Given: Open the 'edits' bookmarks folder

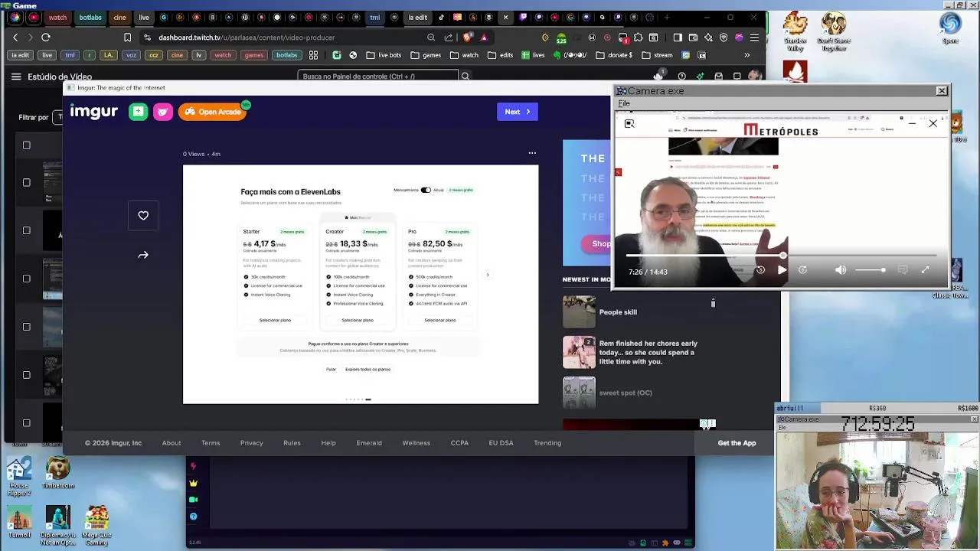Looking at the screenshot, I should pyautogui.click(x=501, y=55).
